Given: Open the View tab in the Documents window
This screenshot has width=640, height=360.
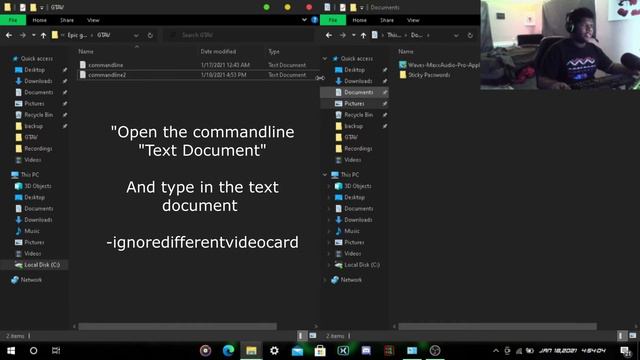Looking at the screenshot, I should [x=413, y=20].
